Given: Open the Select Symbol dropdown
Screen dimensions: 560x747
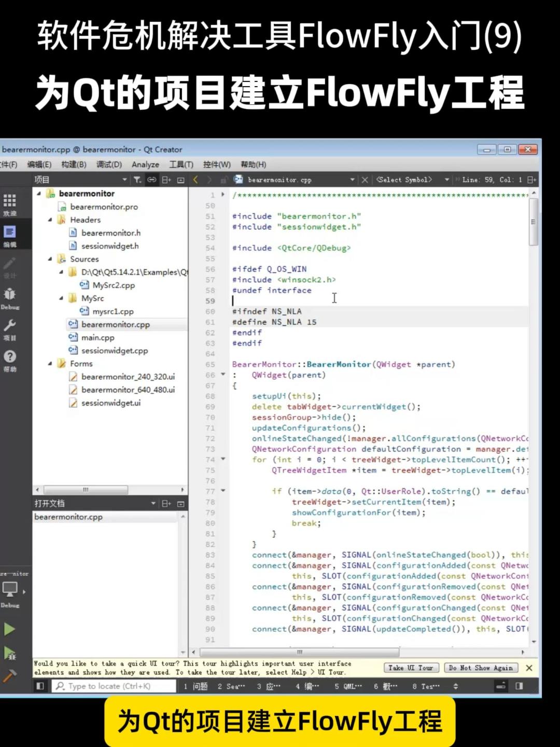Looking at the screenshot, I should click(412, 180).
